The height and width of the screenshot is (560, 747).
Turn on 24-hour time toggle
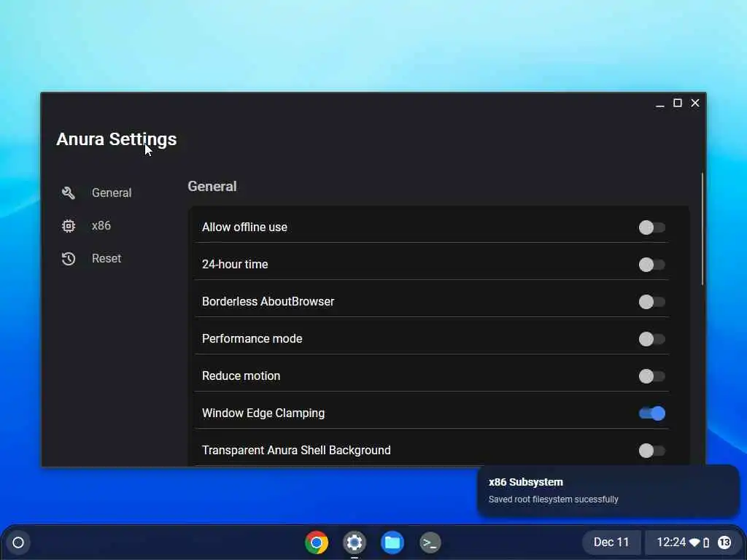click(651, 265)
